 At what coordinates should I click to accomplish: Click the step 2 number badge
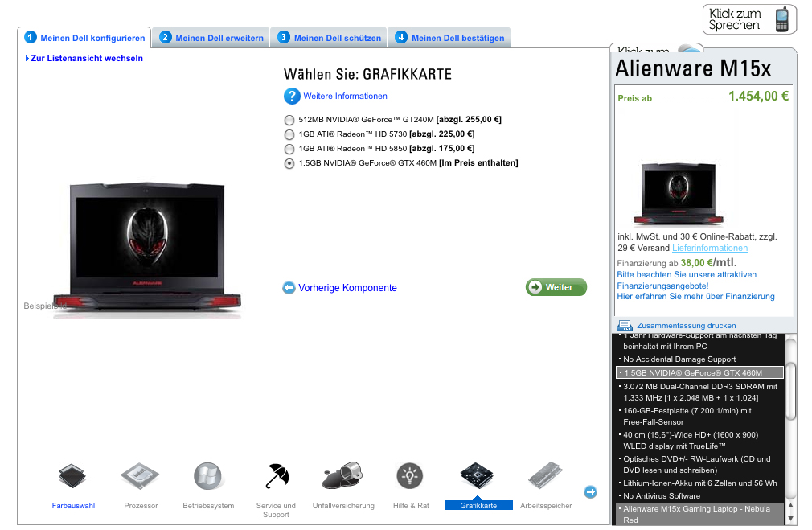pyautogui.click(x=165, y=37)
